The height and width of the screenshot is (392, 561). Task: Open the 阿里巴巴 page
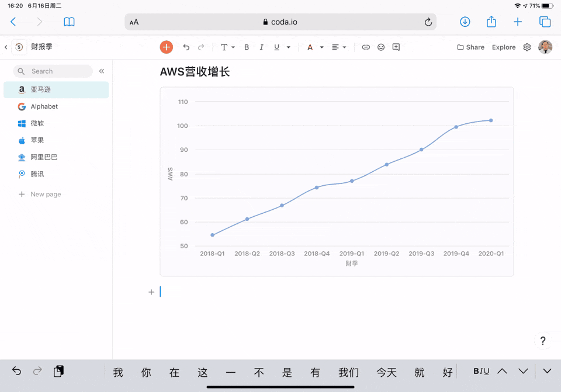[x=56, y=157]
